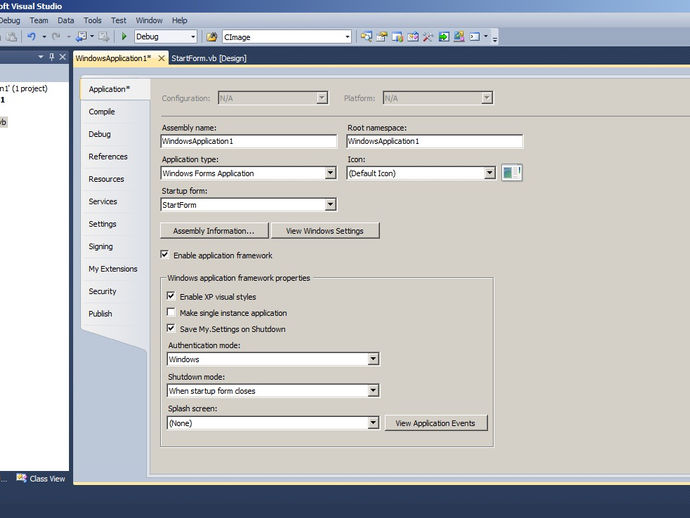The image size is (690, 518).
Task: Open the Object Browser toolbar icon
Action: [x=413, y=37]
